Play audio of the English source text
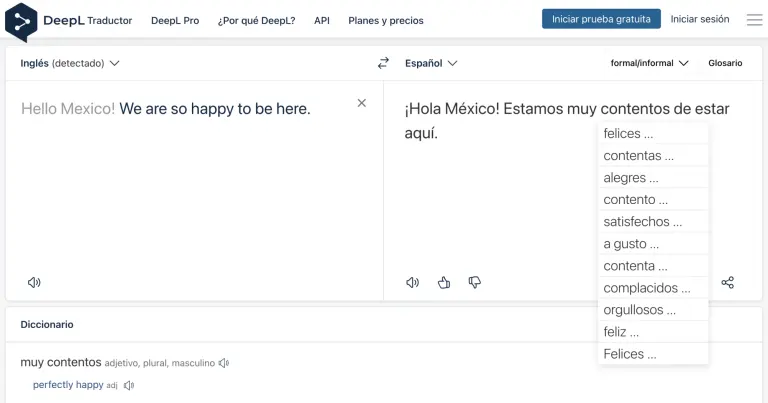Viewport: 768px width, 403px height. click(34, 282)
